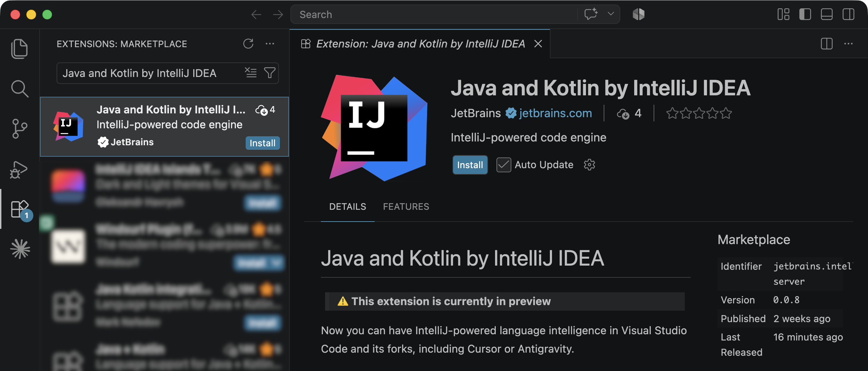Click the IJ icon in the list row
This screenshot has height=371, width=868.
click(x=68, y=126)
